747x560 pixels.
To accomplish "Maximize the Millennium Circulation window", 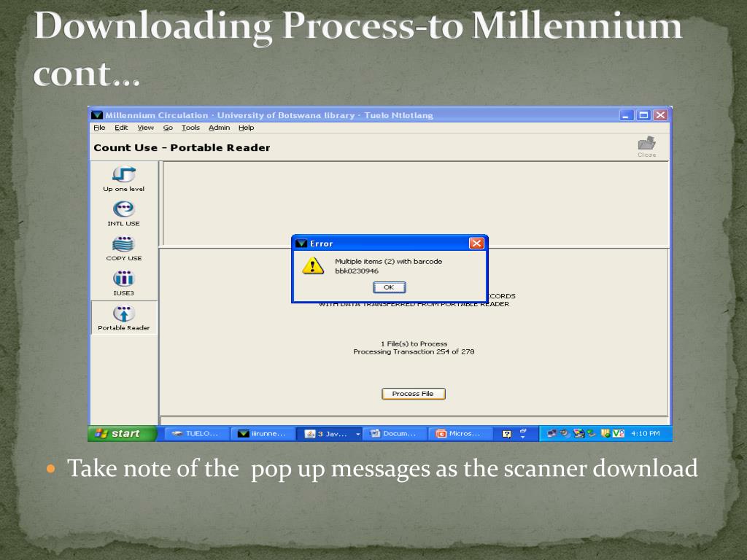I will pos(643,115).
